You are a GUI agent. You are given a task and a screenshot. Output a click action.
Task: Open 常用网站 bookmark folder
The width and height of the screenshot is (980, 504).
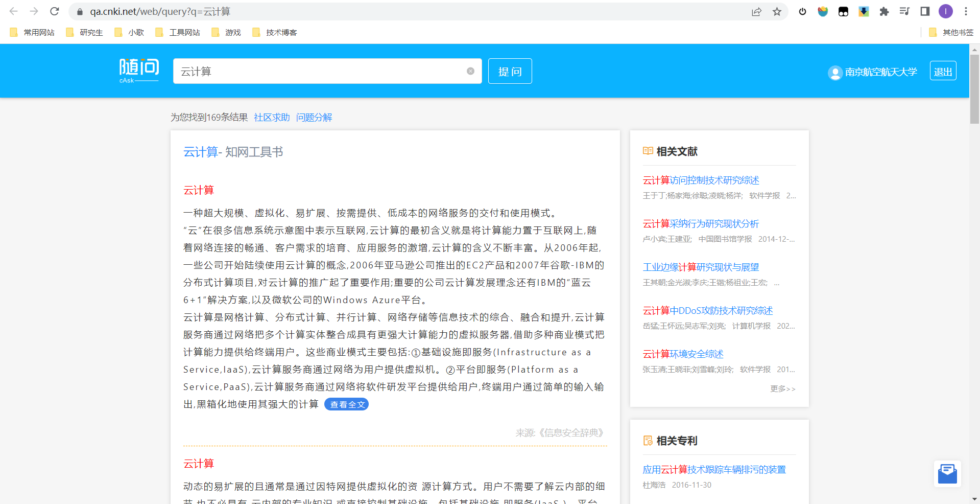pos(32,32)
